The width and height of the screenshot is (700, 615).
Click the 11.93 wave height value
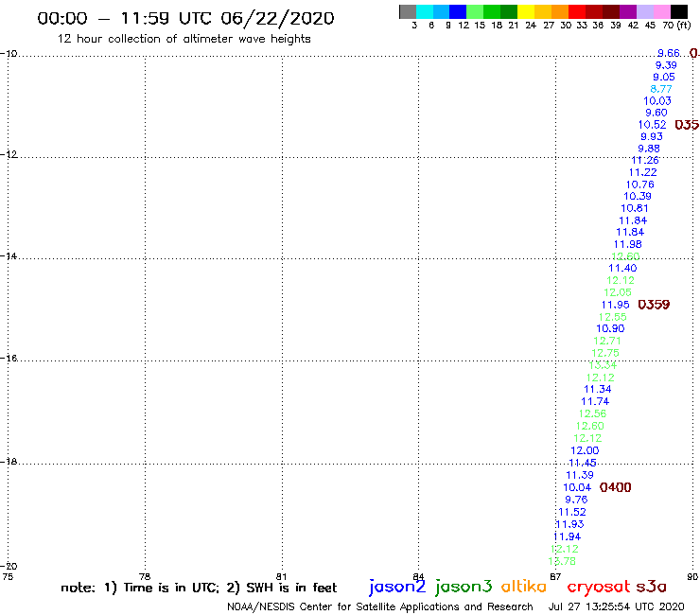[x=569, y=524]
